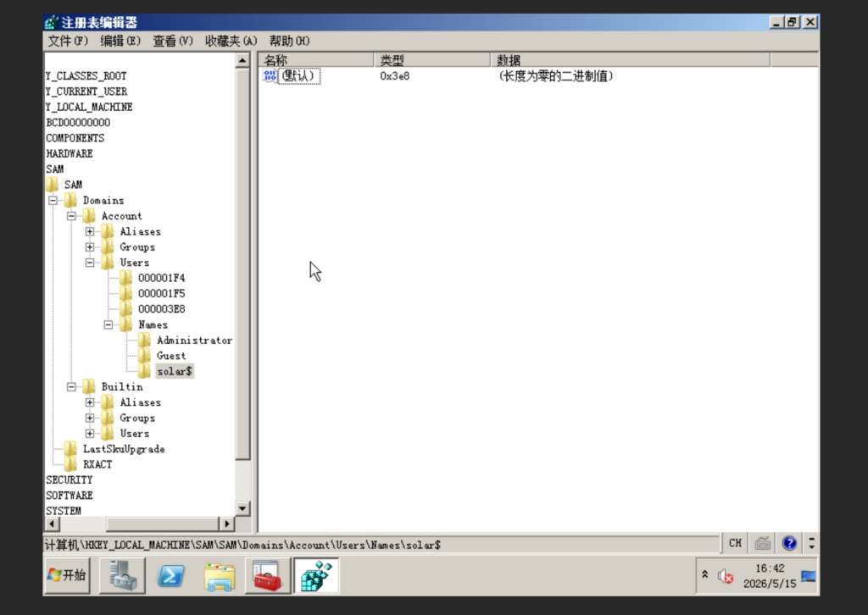Click tree pane scroll down arrow
This screenshot has width=868, height=615.
(242, 508)
